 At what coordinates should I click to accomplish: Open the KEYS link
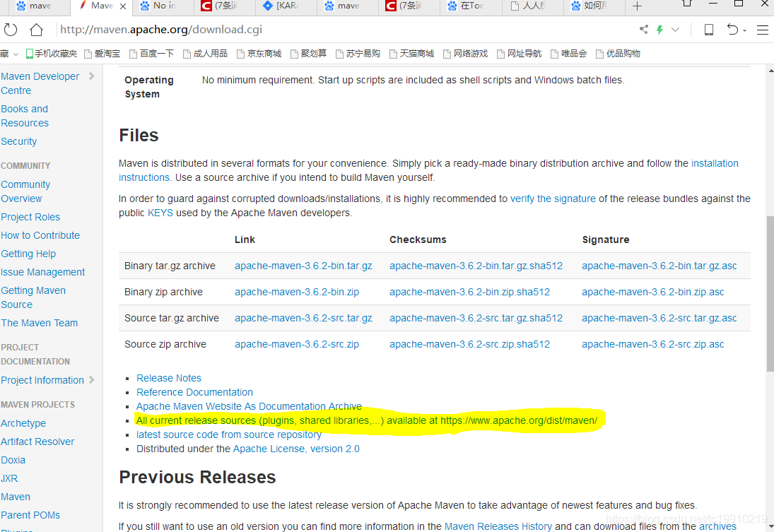(x=160, y=213)
